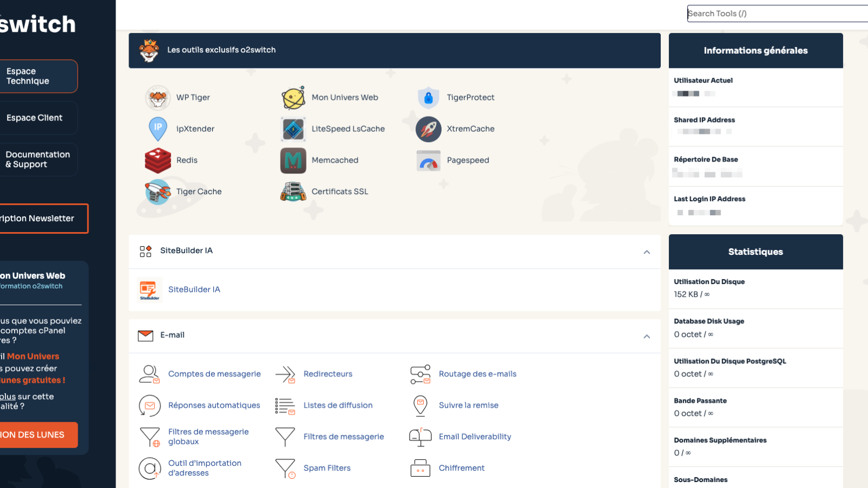Open TigerProtect shield icon

[x=429, y=98]
